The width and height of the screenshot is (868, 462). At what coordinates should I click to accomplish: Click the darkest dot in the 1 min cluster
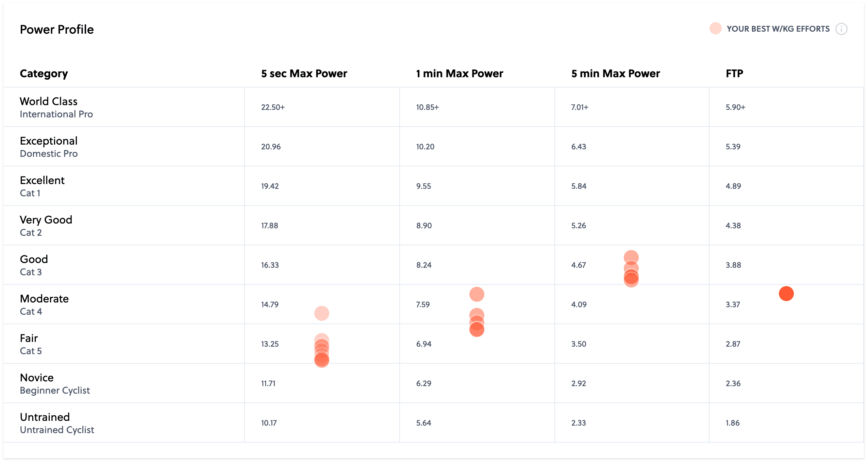(477, 329)
